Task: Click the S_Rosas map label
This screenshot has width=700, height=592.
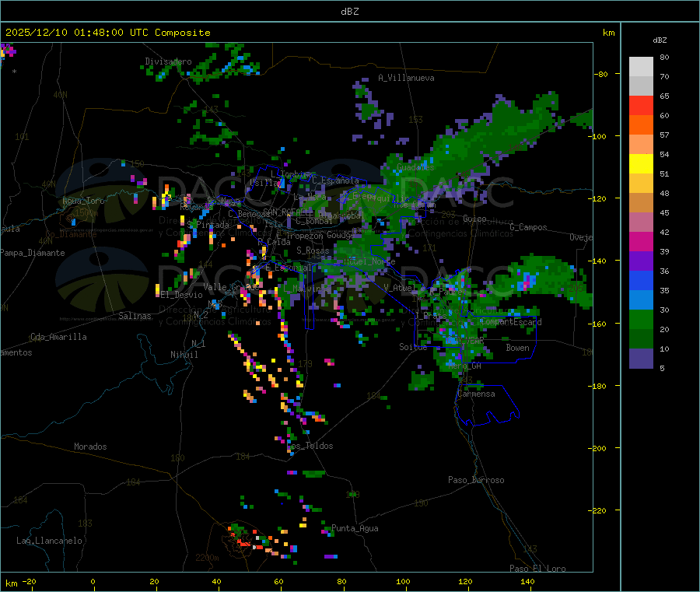Action: pyautogui.click(x=313, y=250)
